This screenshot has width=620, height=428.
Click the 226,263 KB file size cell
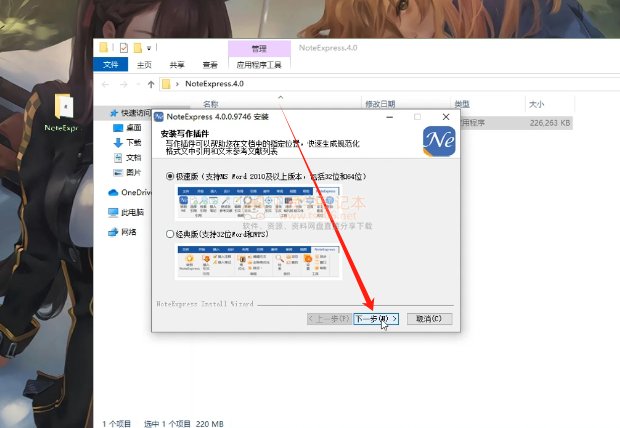tap(550, 123)
